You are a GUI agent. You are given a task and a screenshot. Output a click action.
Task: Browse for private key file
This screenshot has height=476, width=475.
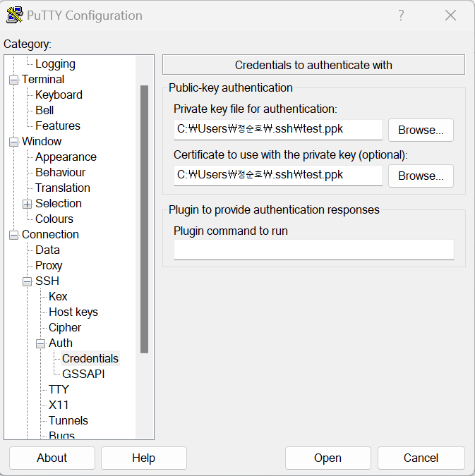click(x=421, y=130)
